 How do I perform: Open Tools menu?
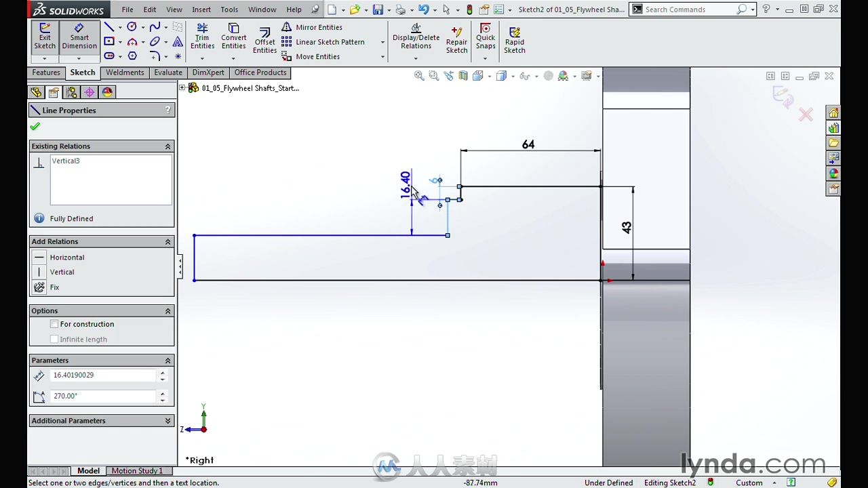(x=229, y=9)
